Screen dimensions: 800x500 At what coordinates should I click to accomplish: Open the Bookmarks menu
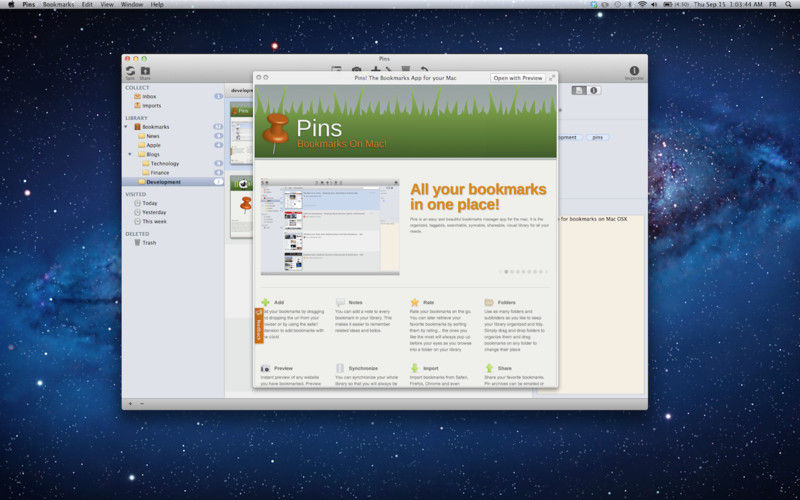pyautogui.click(x=58, y=4)
